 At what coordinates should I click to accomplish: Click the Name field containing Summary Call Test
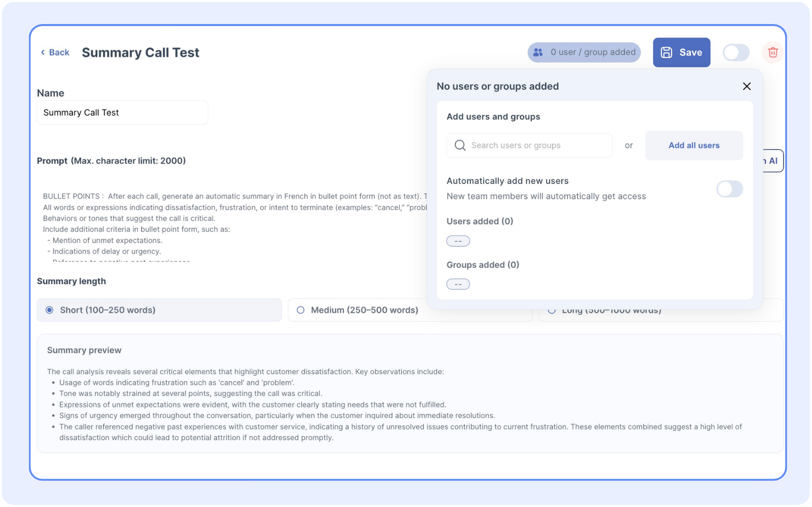[x=122, y=113]
